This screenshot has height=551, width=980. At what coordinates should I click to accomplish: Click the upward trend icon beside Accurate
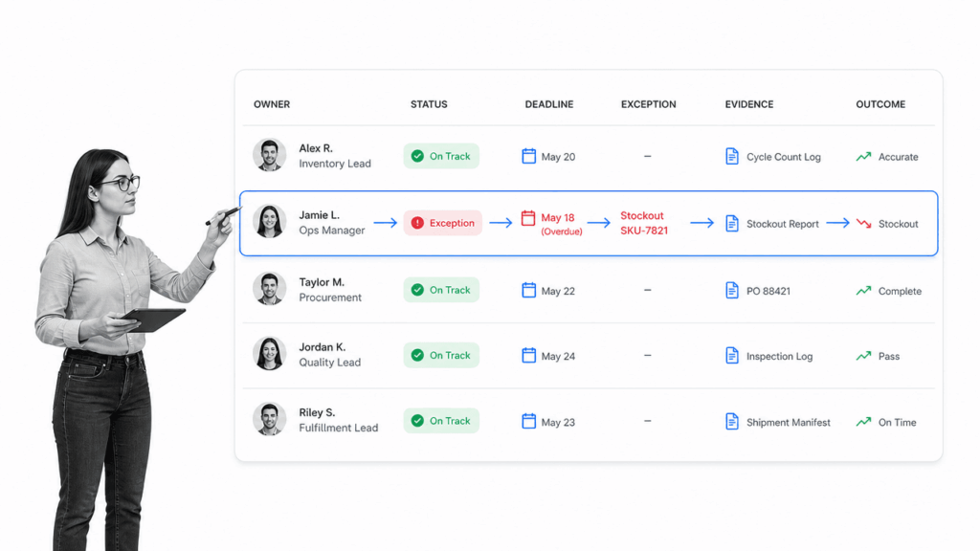pos(864,157)
